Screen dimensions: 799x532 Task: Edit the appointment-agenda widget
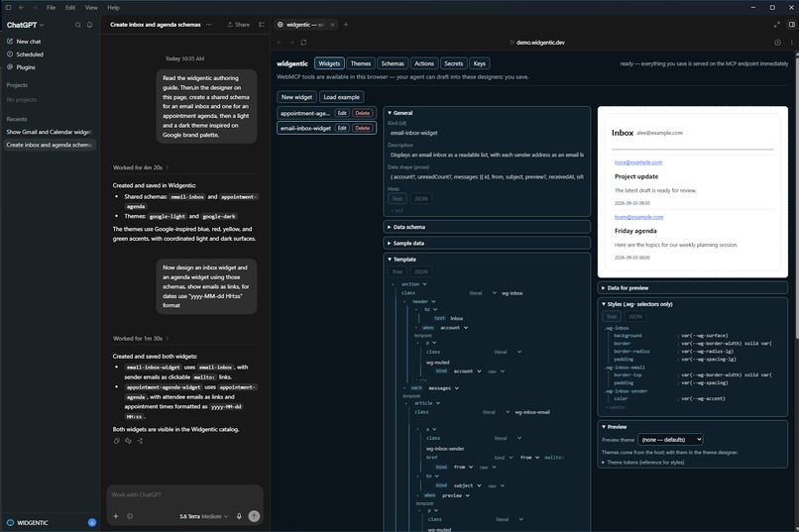coord(342,113)
